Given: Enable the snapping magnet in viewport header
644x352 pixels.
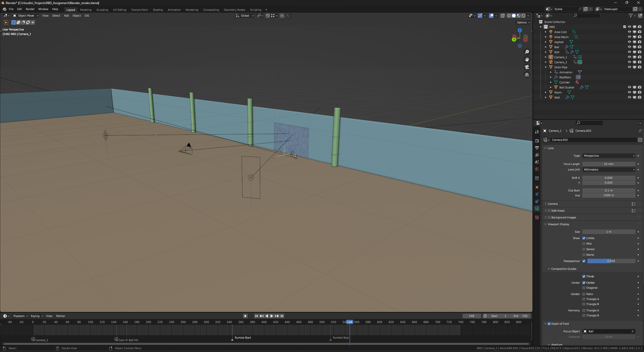Looking at the screenshot, I should [267, 16].
